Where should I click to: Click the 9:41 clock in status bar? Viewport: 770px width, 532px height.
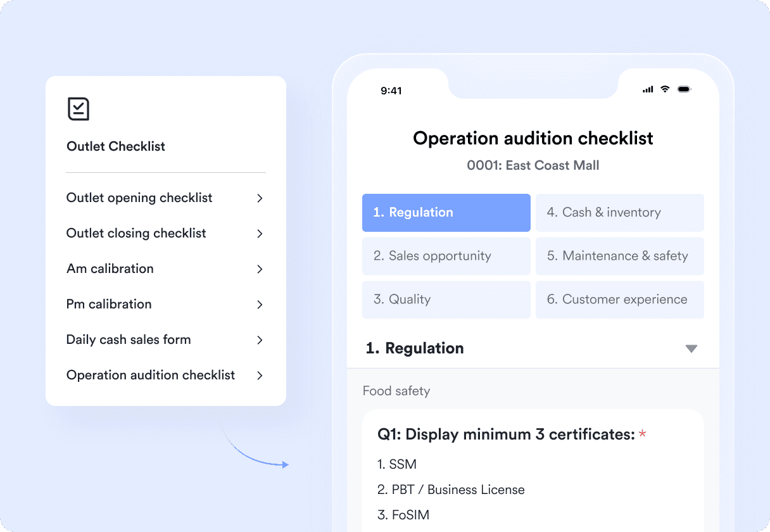[x=391, y=91]
